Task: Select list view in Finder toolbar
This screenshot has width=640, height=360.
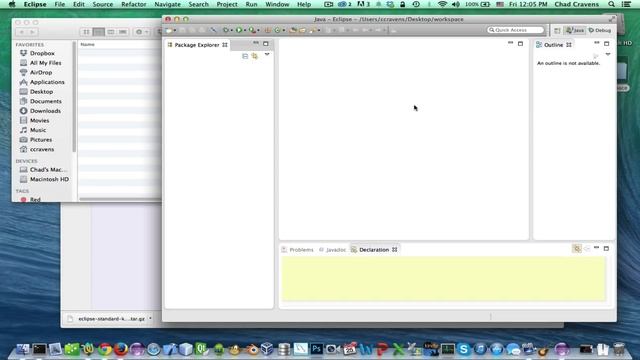Action: click(x=98, y=32)
